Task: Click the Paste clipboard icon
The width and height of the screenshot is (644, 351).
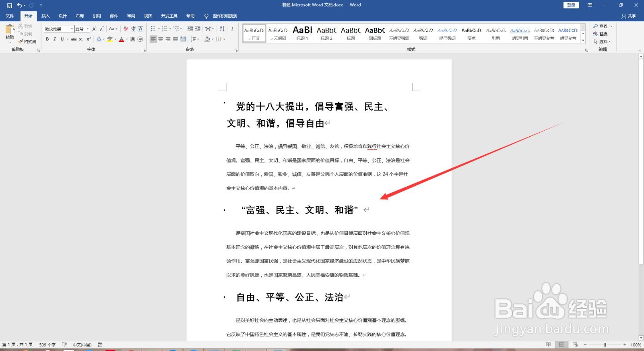Action: (10, 30)
